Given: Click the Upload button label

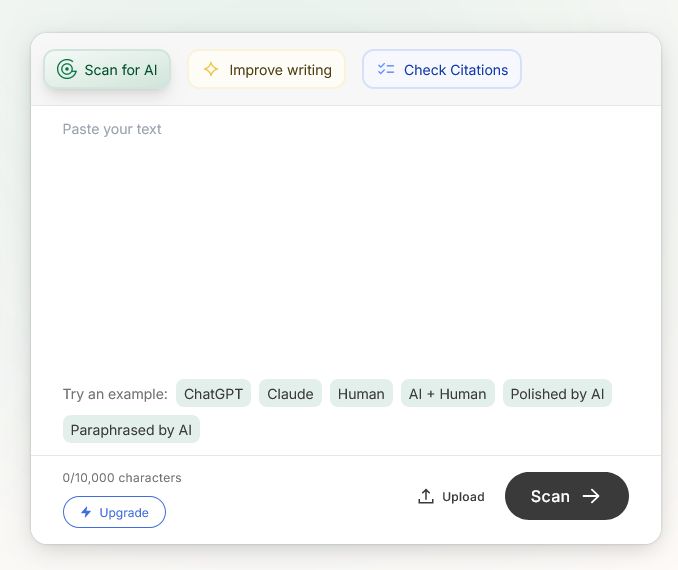Looking at the screenshot, I should click(463, 496).
